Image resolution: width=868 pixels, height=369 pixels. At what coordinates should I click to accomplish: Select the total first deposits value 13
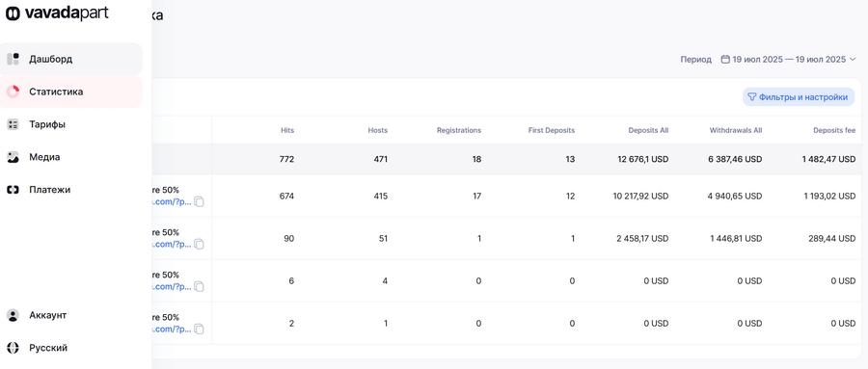tap(570, 159)
